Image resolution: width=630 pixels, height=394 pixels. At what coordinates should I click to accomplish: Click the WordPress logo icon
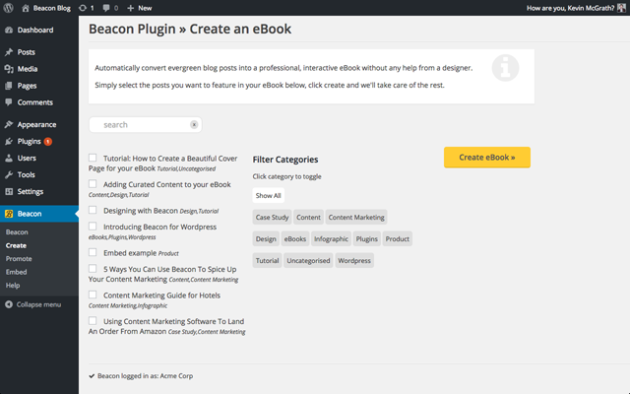(8, 8)
